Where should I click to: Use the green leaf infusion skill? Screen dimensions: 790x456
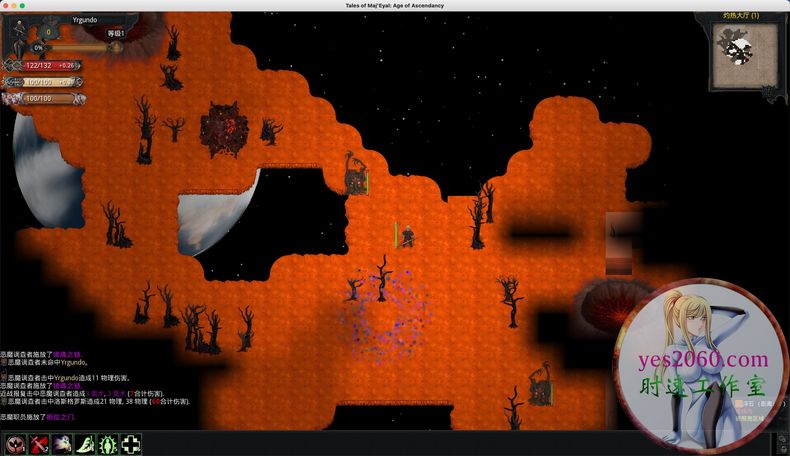pyautogui.click(x=85, y=444)
